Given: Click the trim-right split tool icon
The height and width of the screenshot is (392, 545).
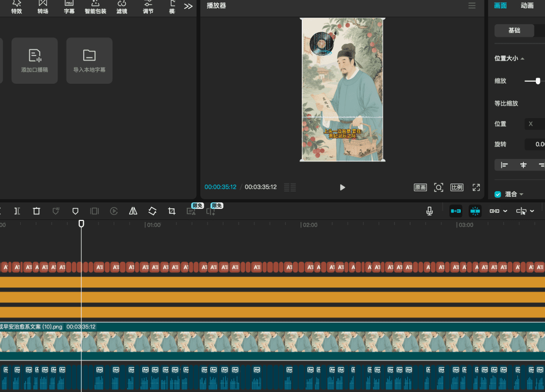Looking at the screenshot, I should click(x=17, y=211).
